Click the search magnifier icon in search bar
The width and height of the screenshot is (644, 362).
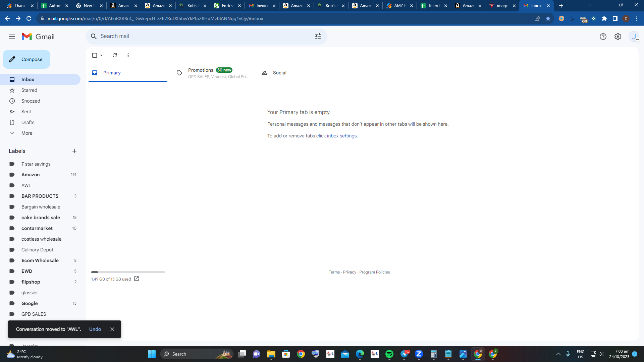(94, 36)
